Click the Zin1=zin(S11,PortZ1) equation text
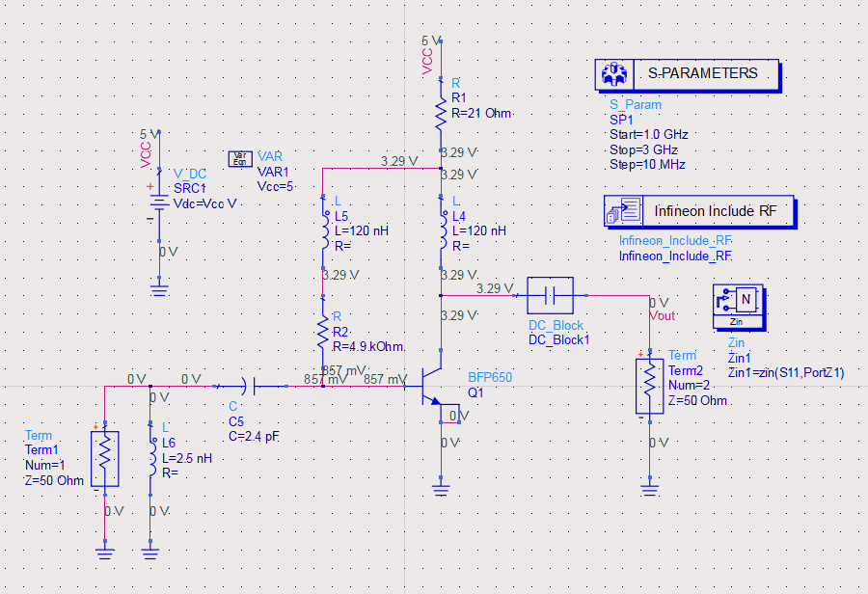The height and width of the screenshot is (594, 868). click(x=786, y=371)
